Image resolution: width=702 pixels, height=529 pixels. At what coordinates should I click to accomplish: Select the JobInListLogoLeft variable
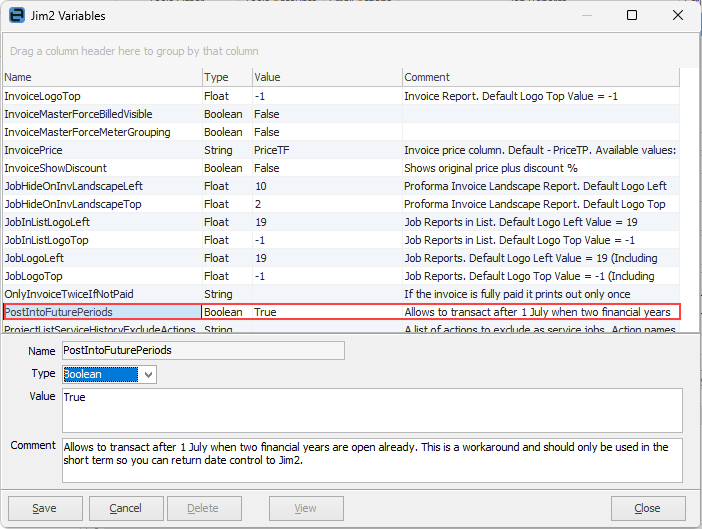pos(47,222)
